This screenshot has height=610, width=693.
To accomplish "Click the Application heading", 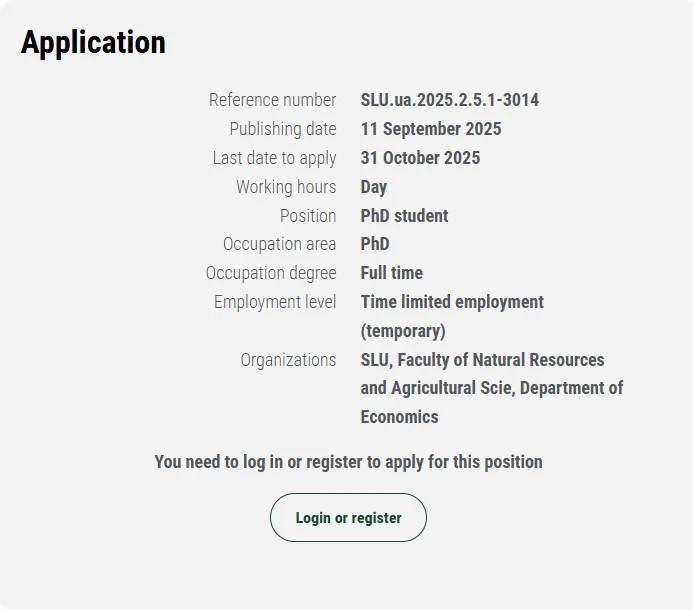I will click(93, 42).
